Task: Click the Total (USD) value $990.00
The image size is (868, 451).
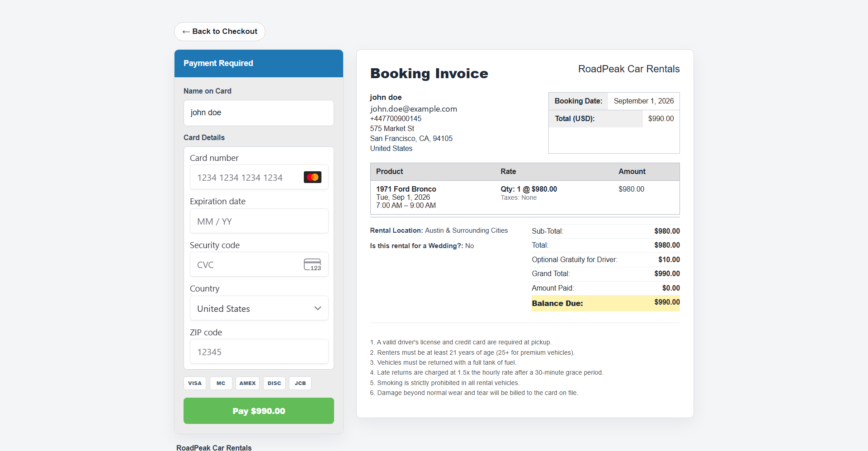Action: point(661,119)
